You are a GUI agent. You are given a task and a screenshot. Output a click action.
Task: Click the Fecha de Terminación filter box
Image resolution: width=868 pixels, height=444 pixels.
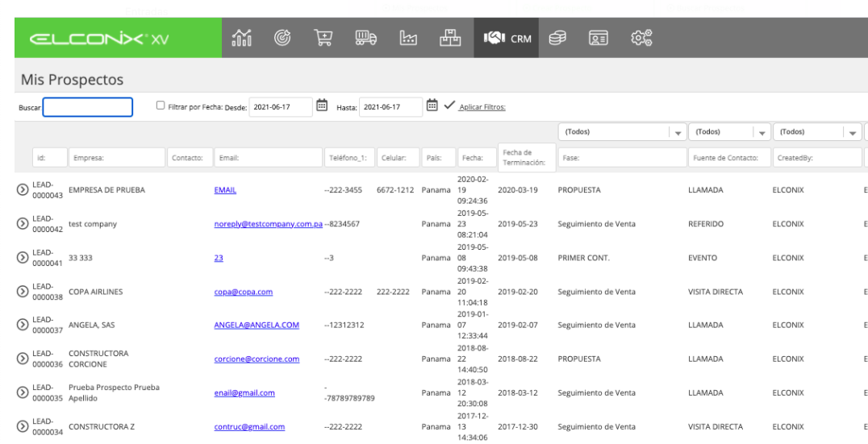coord(527,158)
